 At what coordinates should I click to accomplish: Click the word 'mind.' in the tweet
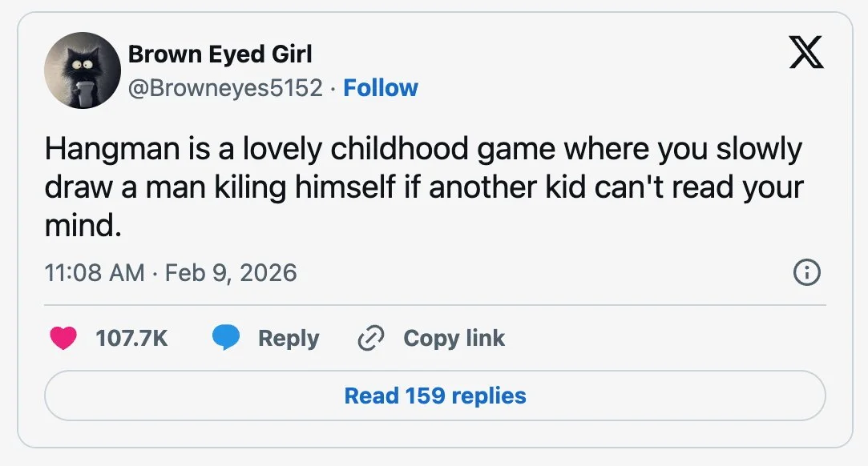tap(83, 227)
